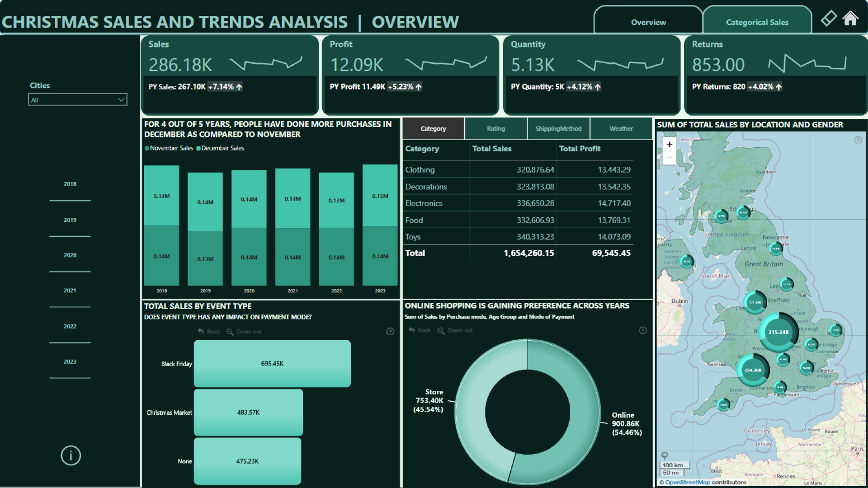The image size is (868, 488).
Task: Toggle November Sales legend item
Action: [169, 148]
